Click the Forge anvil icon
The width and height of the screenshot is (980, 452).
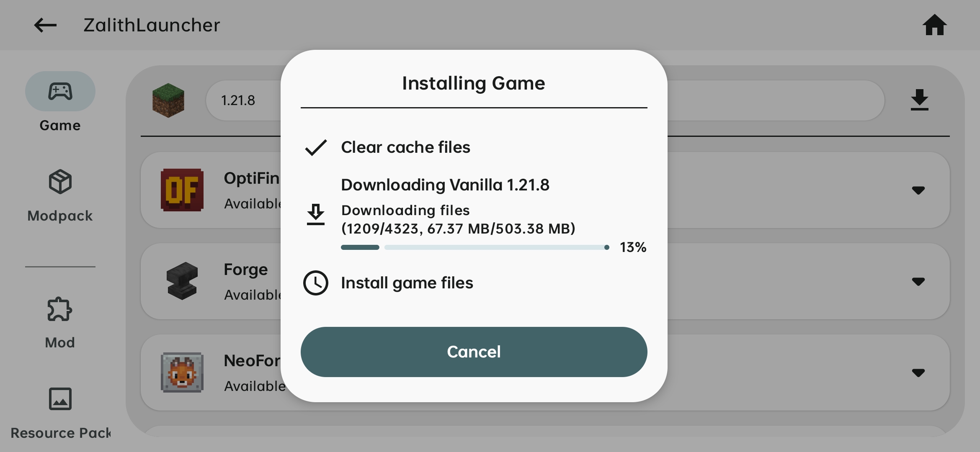[182, 281]
